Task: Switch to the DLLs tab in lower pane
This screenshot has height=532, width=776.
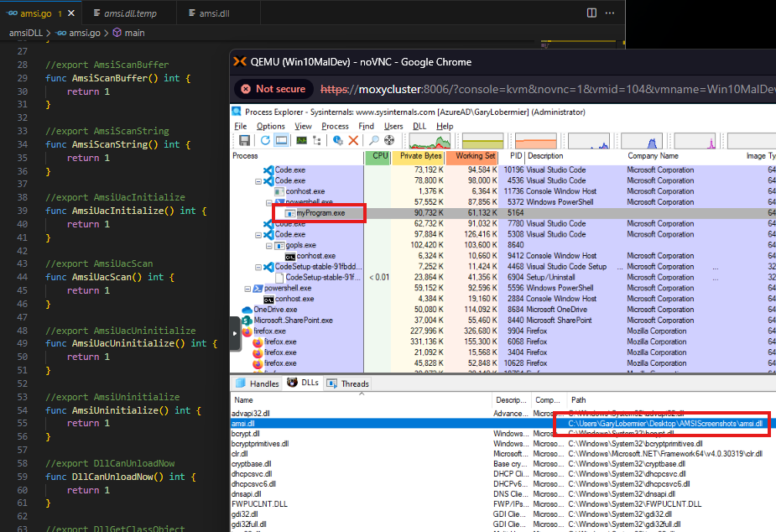Action: pyautogui.click(x=304, y=383)
